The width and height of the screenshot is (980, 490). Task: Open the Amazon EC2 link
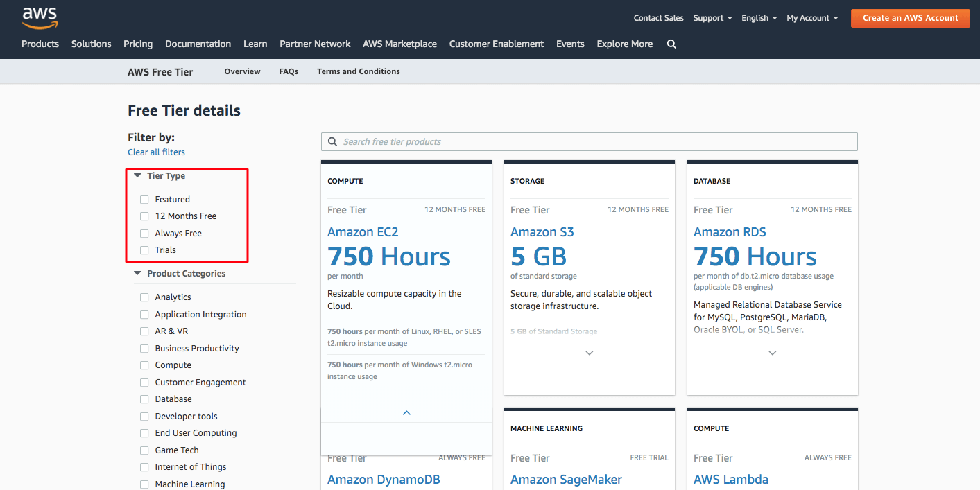(363, 232)
